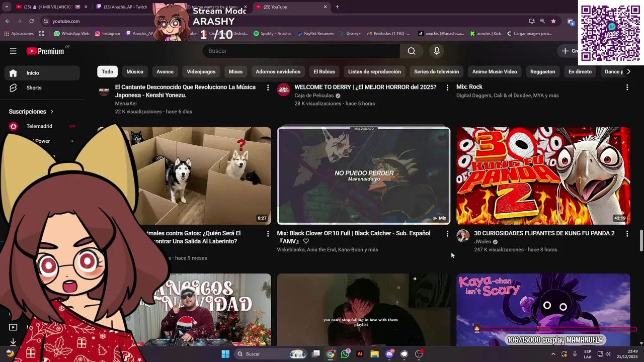Open Discord from the taskbar
The image size is (644, 362).
point(389,354)
